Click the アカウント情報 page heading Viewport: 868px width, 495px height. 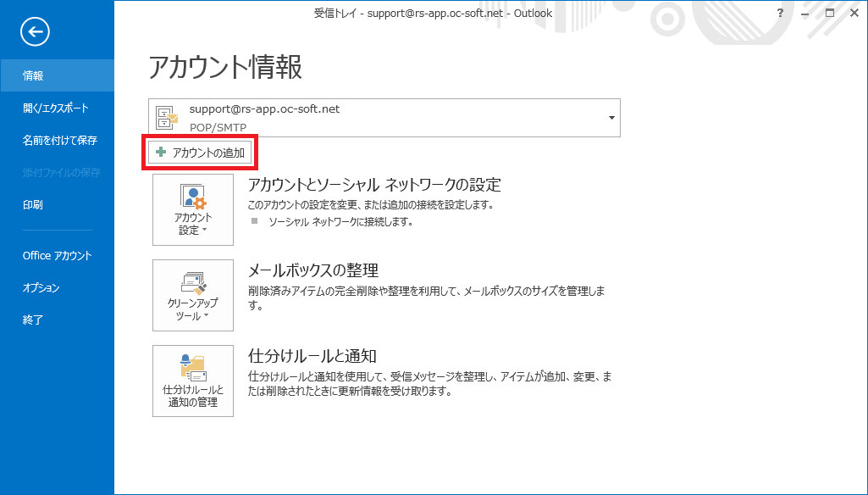(225, 67)
